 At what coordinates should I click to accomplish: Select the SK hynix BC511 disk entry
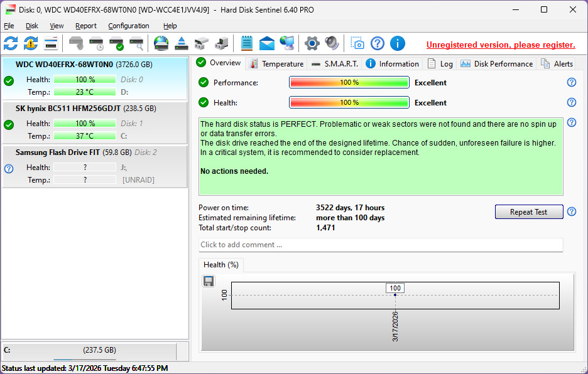click(x=95, y=122)
